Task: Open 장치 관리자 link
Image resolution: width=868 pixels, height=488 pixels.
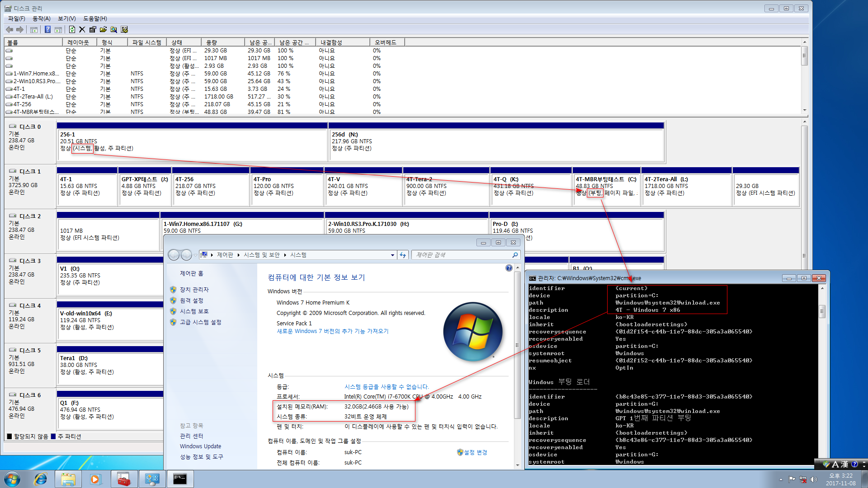Action: pyautogui.click(x=194, y=290)
